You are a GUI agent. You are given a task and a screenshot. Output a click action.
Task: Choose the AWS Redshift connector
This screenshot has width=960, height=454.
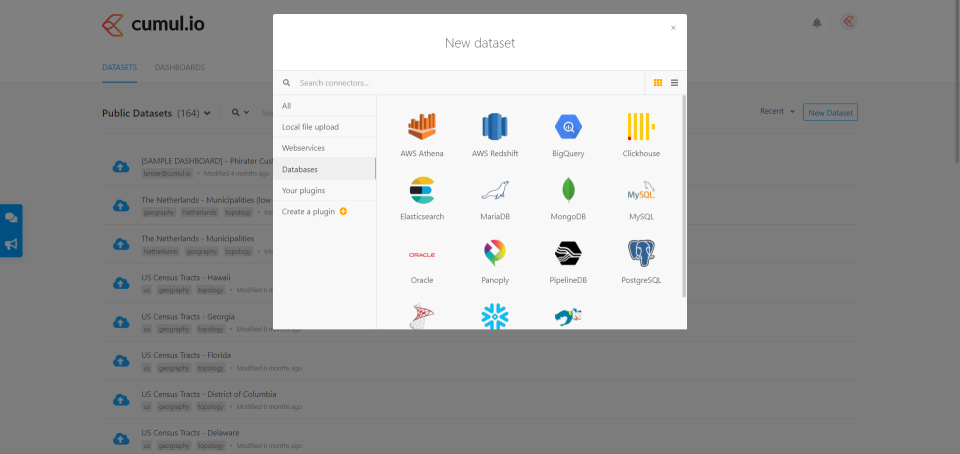495,135
